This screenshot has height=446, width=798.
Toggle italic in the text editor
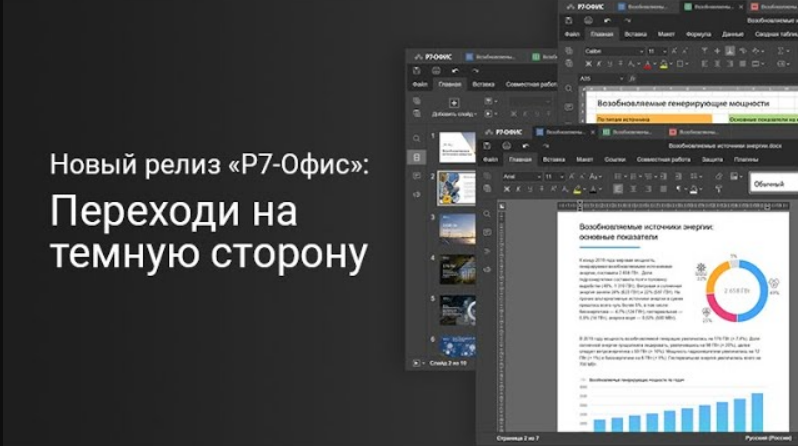tap(518, 189)
